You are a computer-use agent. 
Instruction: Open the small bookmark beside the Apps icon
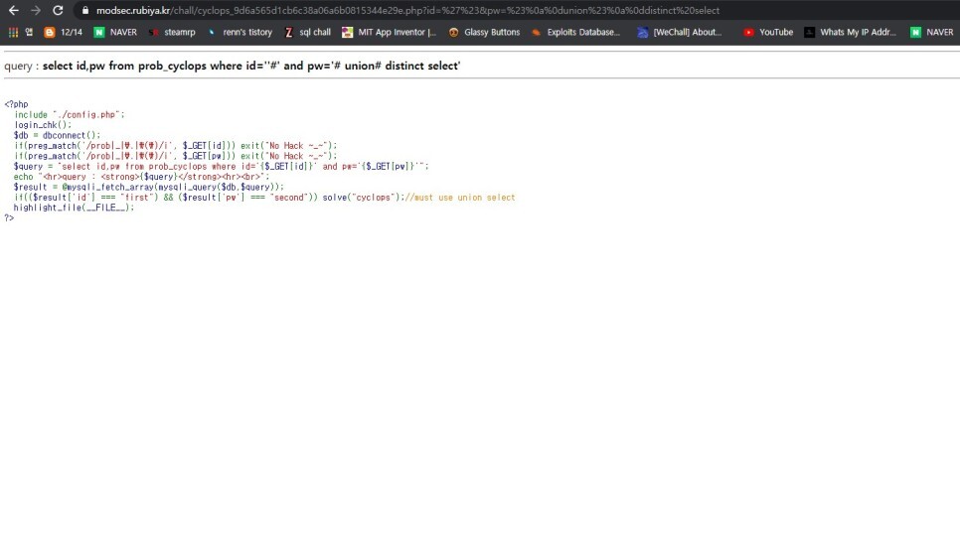pos(29,32)
